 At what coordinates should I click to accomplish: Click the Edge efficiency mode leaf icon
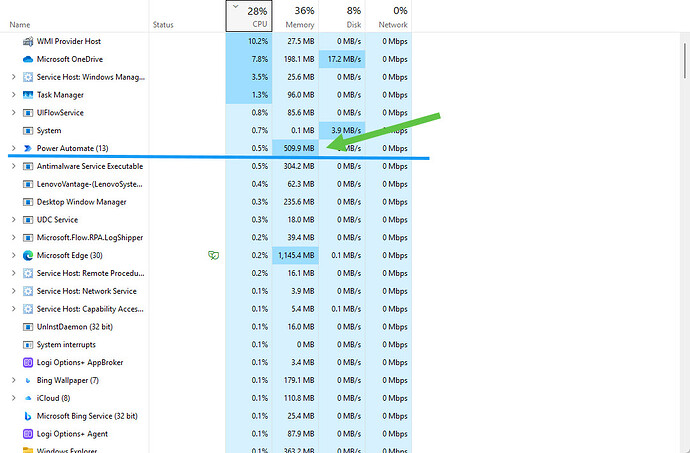(213, 255)
